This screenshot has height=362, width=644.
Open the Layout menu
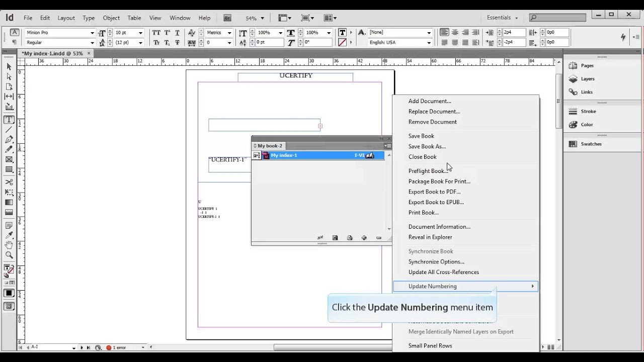pyautogui.click(x=66, y=18)
